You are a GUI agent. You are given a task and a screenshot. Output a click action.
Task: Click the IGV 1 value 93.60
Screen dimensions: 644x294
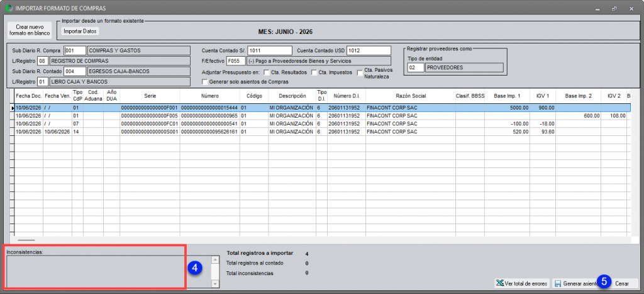pyautogui.click(x=543, y=132)
